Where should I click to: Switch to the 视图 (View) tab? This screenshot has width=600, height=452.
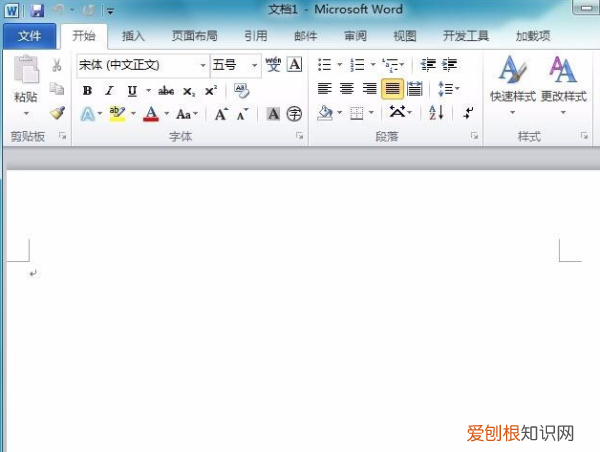[405, 36]
